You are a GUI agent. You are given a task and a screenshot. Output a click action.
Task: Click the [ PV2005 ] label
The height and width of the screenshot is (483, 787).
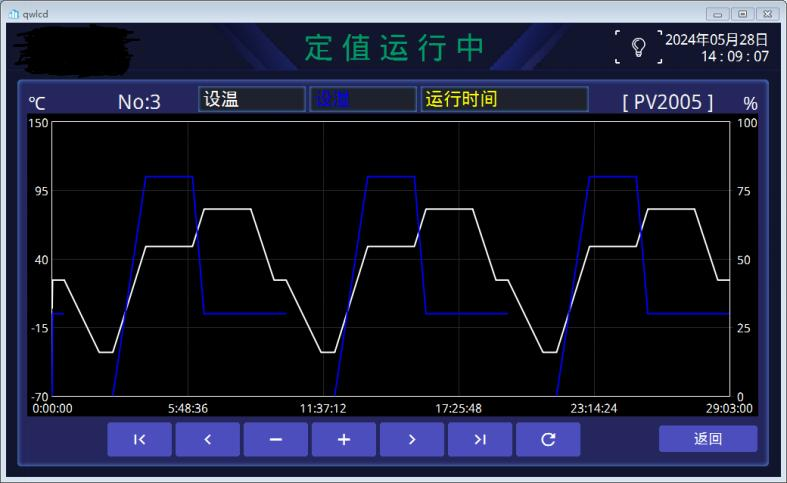pos(667,102)
